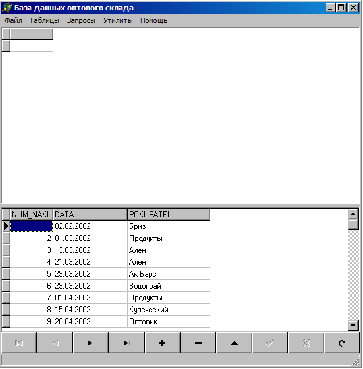
Task: Jump to last record in navigator bar
Action: pos(127,343)
